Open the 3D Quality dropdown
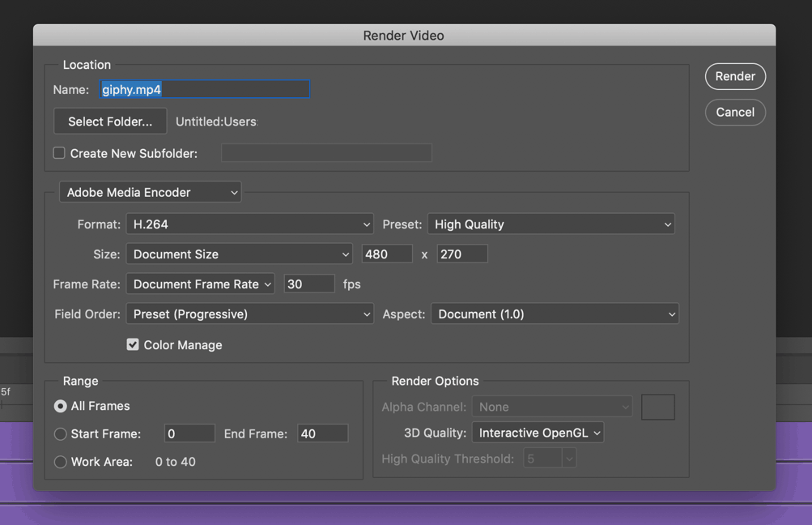This screenshot has width=812, height=525. (x=538, y=433)
